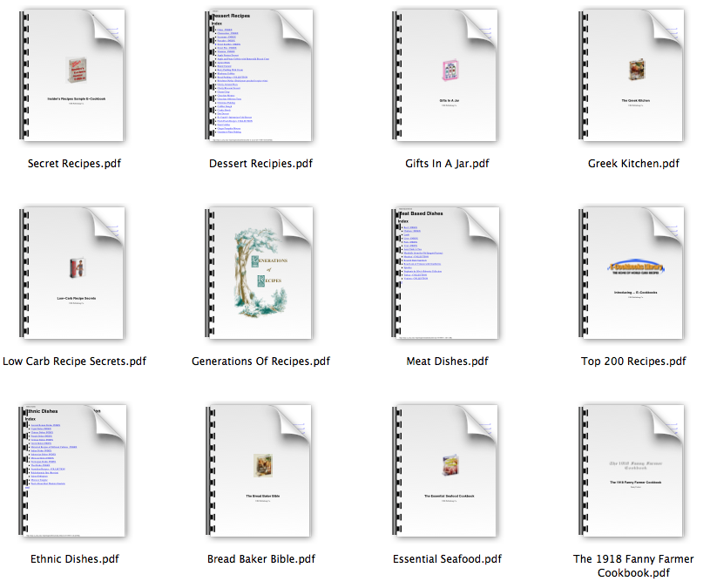Click "The 1918 Fanny Farmer Cookbook.pdf" label
This screenshot has height=588, width=710.
tap(633, 566)
